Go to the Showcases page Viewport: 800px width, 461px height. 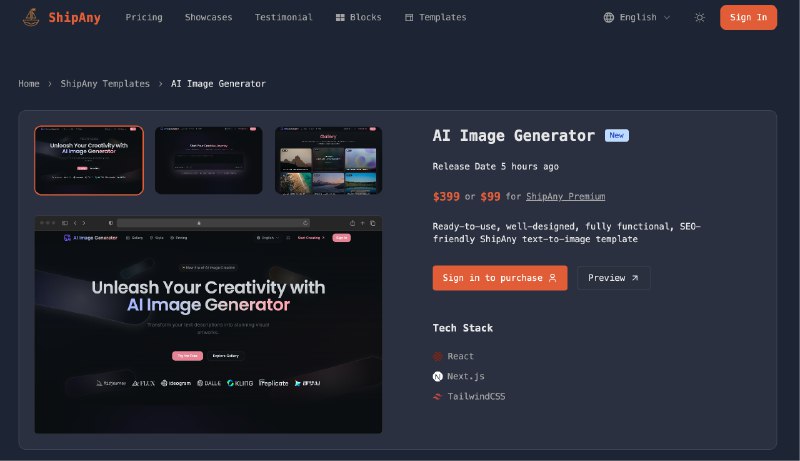[208, 17]
